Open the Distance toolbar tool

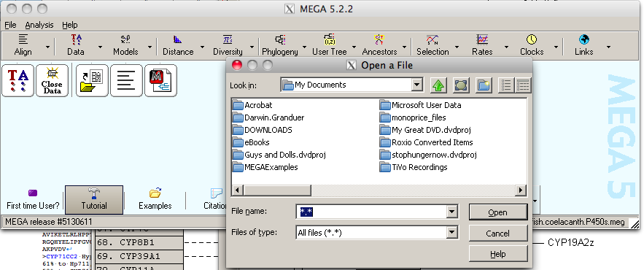tap(178, 45)
